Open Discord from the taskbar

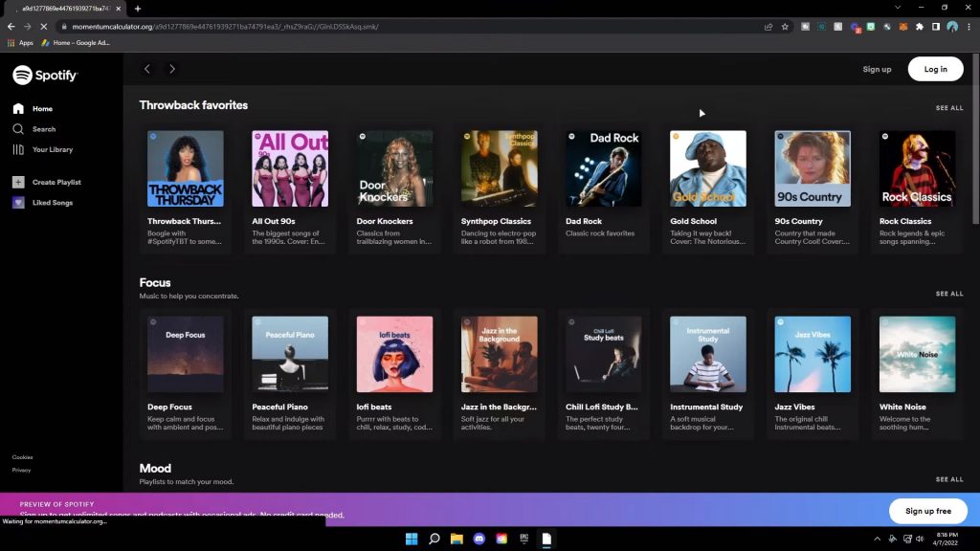pos(479,540)
